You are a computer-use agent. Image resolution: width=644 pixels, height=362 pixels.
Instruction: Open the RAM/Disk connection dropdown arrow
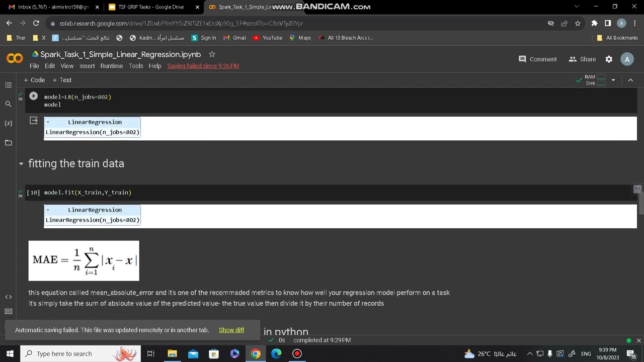613,80
